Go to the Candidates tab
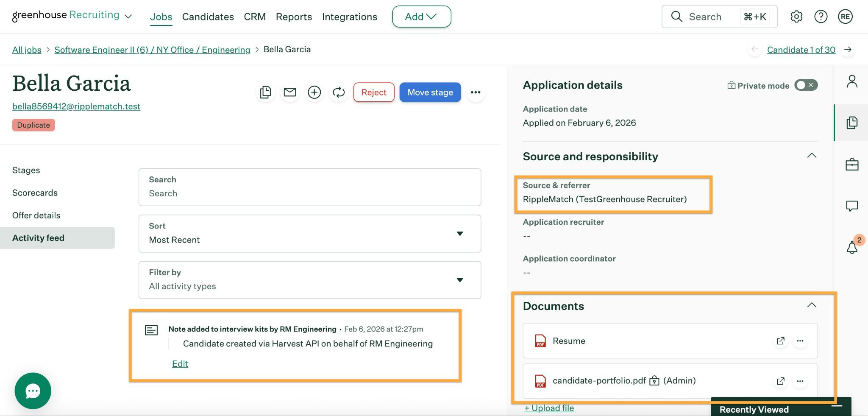This screenshot has width=868, height=416. pyautogui.click(x=208, y=17)
